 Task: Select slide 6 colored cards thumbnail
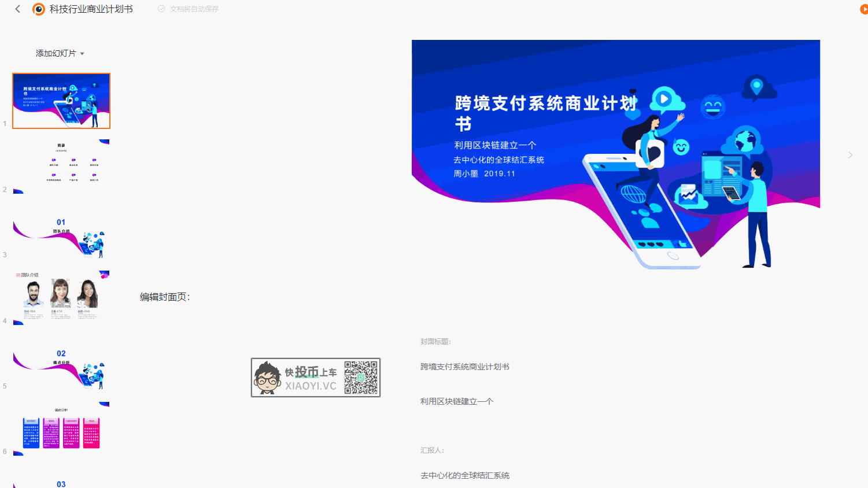pyautogui.click(x=61, y=429)
